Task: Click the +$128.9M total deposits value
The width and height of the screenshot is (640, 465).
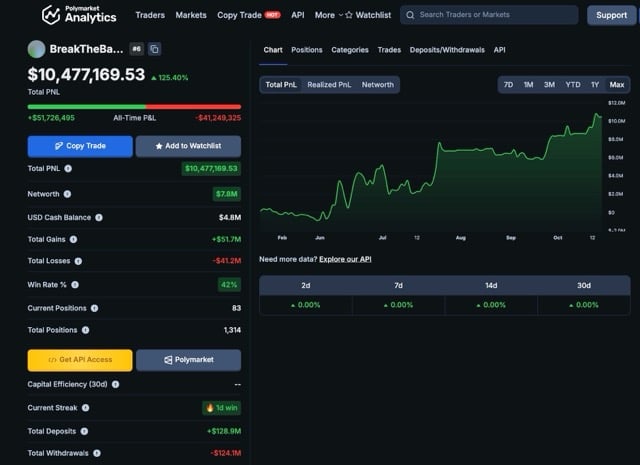Action: coord(224,431)
